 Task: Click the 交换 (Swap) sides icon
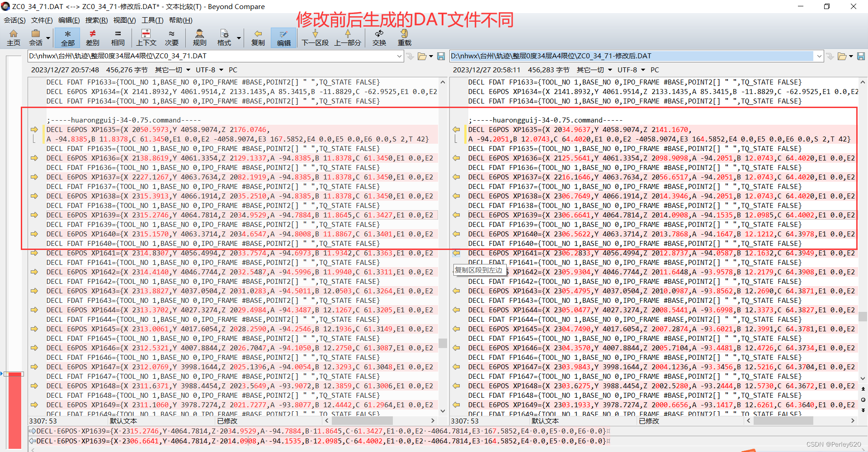click(379, 38)
